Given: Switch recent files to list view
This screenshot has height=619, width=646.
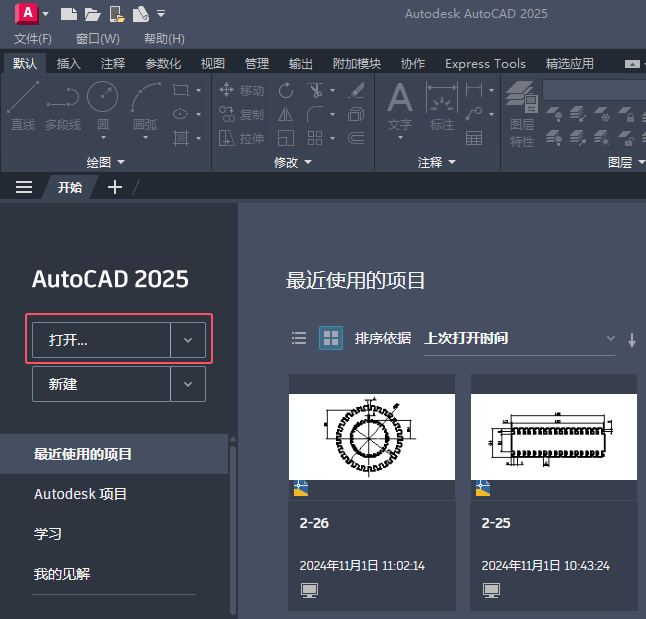Looking at the screenshot, I should [299, 338].
